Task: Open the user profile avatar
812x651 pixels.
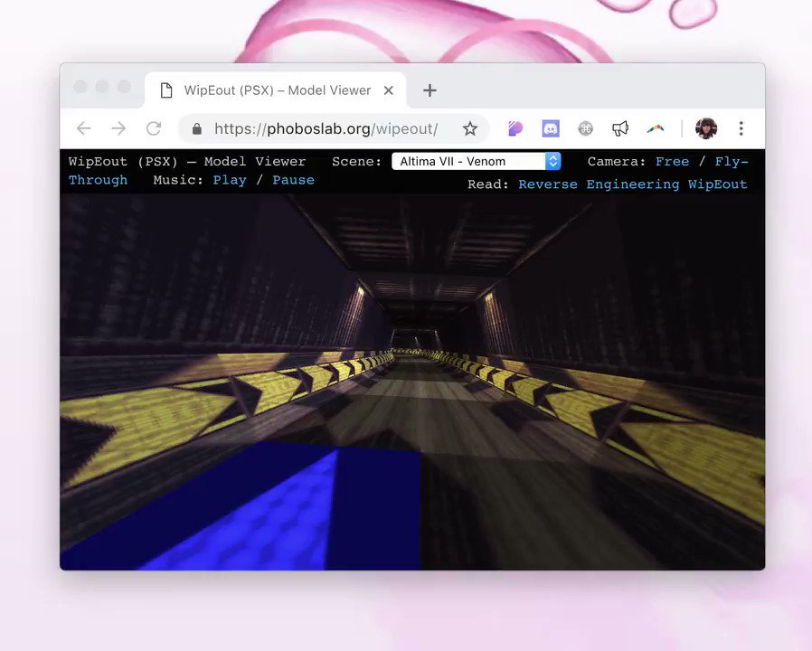Action: (706, 128)
